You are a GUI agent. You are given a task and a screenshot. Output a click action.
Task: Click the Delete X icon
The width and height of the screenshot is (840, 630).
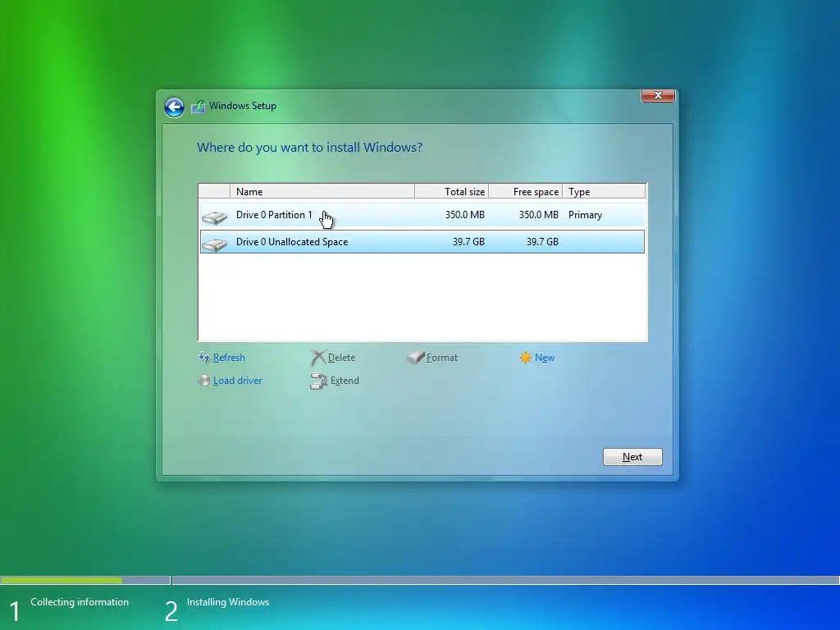318,358
